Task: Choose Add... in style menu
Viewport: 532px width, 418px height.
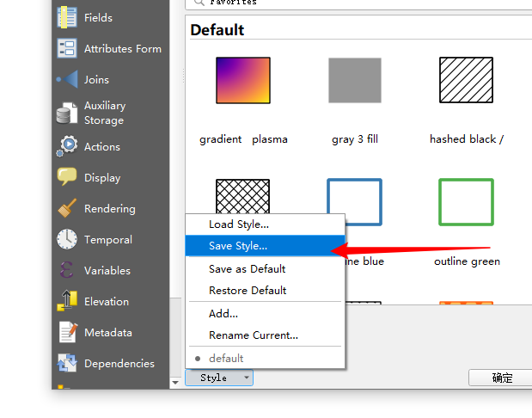Action: pyautogui.click(x=266, y=313)
